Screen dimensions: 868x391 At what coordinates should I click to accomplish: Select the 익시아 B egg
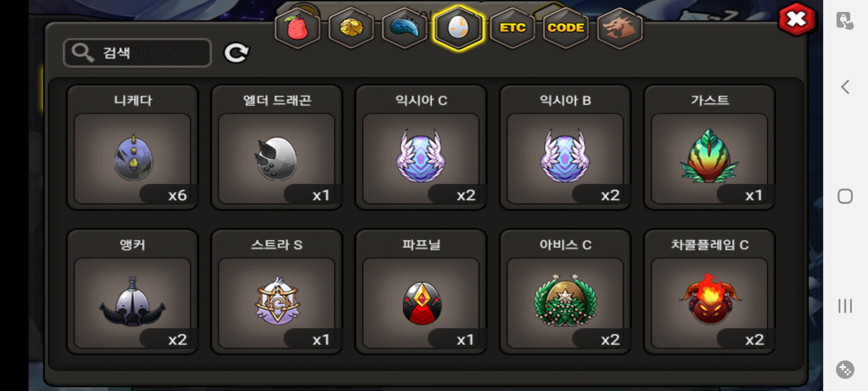pyautogui.click(x=565, y=147)
